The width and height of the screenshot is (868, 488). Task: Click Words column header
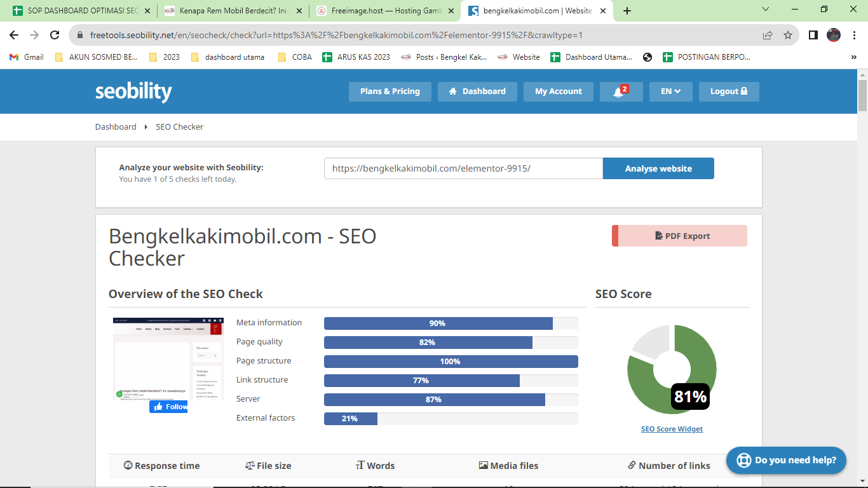376,466
